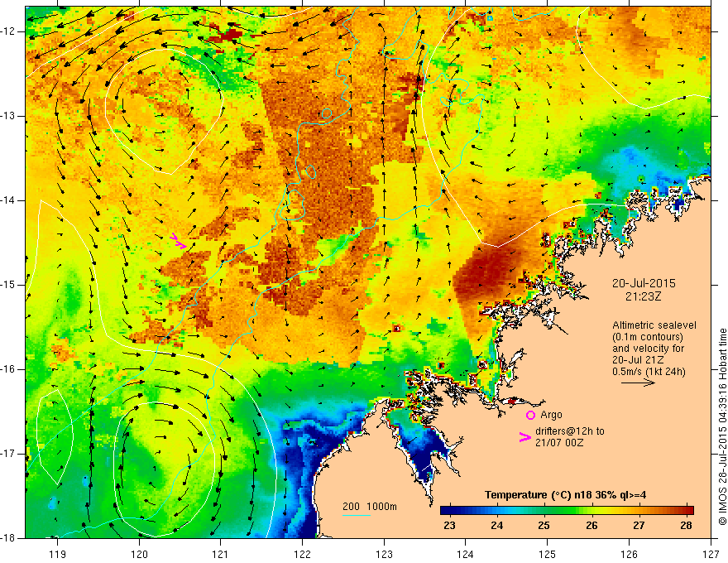Screen dimensions: 728x563
Task: Click the temperature colour bar legend
Action: (x=567, y=511)
